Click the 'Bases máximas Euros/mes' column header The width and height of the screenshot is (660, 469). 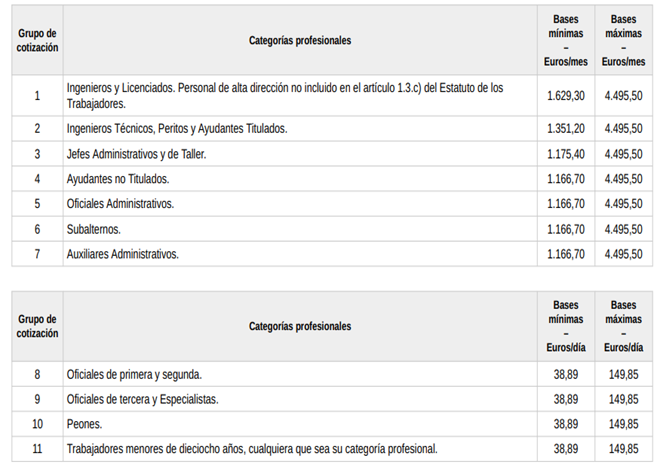point(623,40)
